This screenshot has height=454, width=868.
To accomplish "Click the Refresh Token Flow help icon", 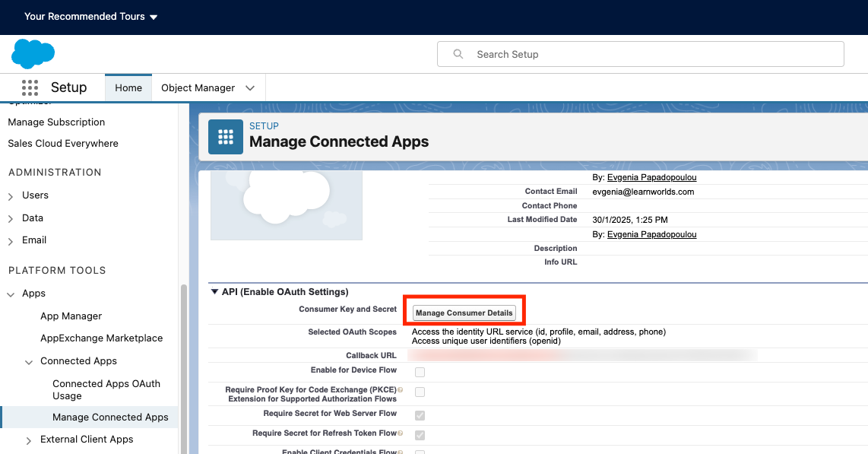I will click(x=401, y=433).
